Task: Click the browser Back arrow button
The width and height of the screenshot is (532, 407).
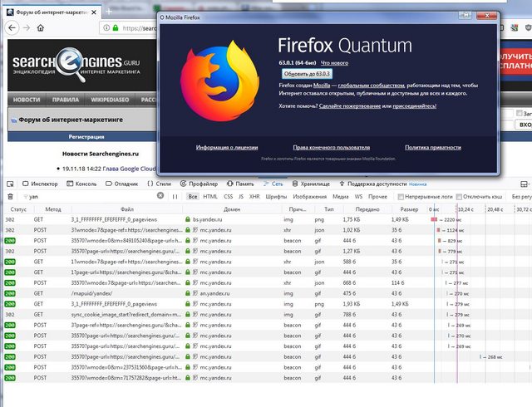Action: [11, 27]
